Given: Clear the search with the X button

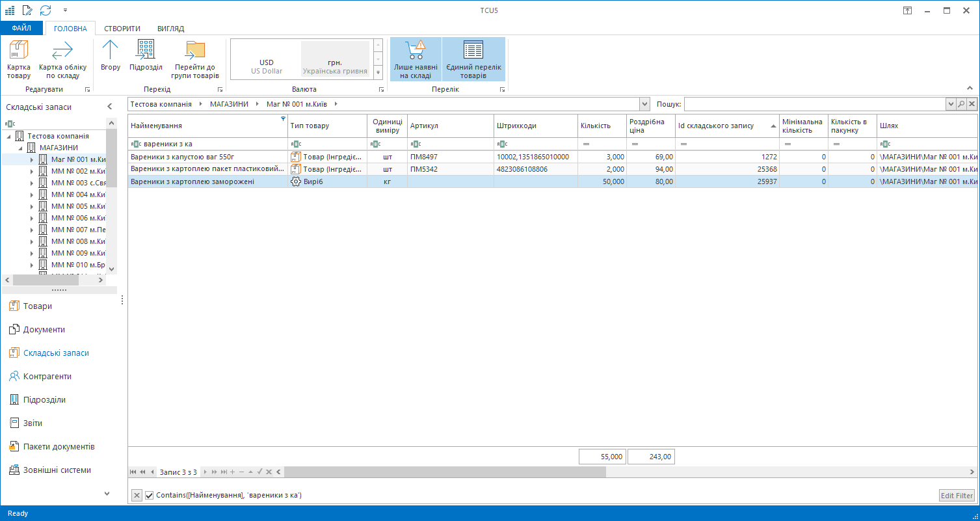Looking at the screenshot, I should (x=972, y=104).
